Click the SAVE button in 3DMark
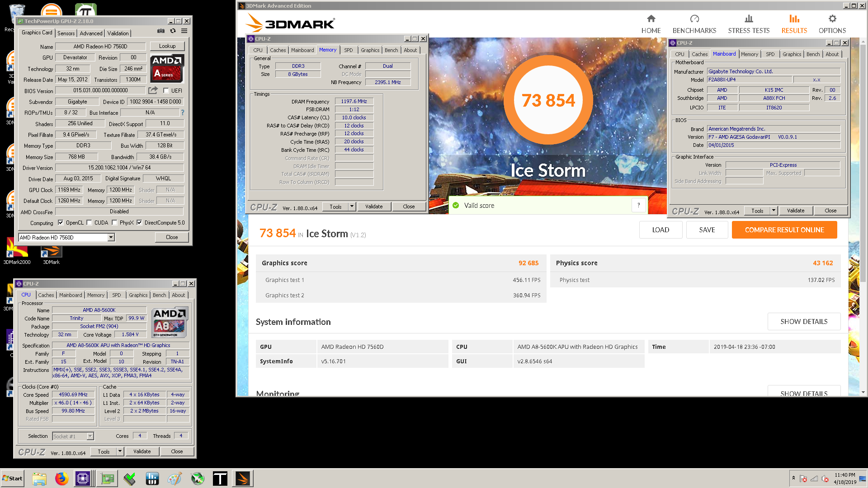Screen dimensions: 868x488 coord(707,230)
